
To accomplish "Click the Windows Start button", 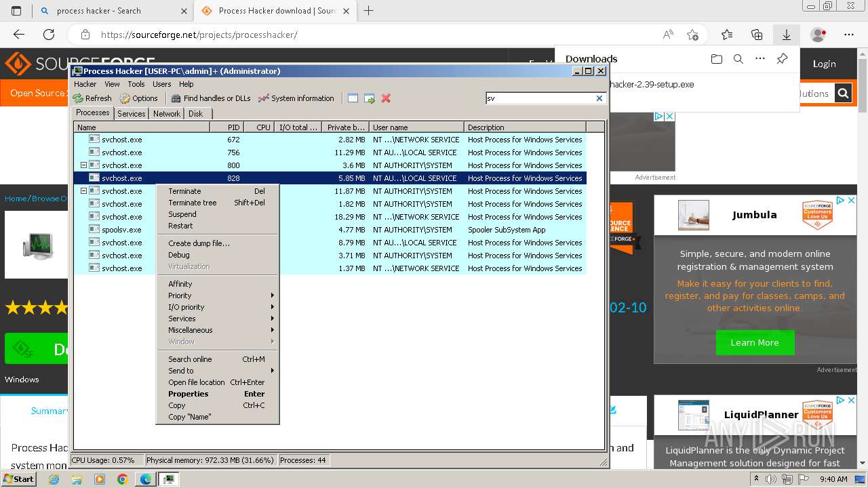I will 18,479.
